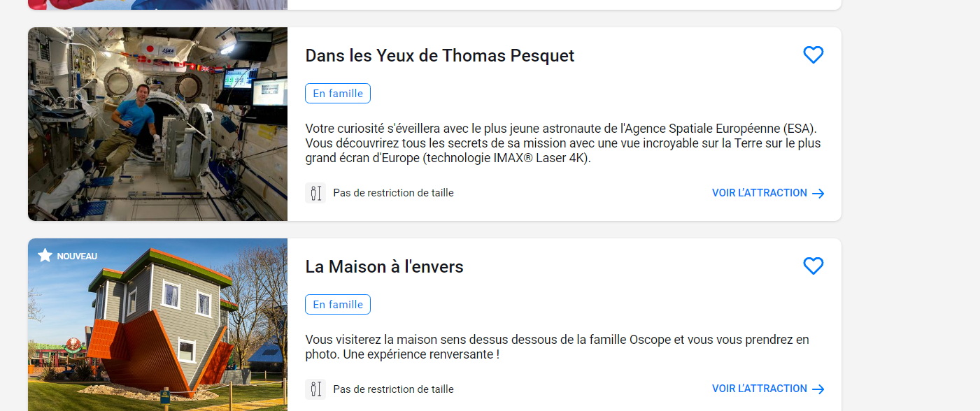The image size is (980, 411).
Task: Click arrow icon beside Thomas Pesquet VOIR L'ATTRACTION
Action: click(x=818, y=194)
